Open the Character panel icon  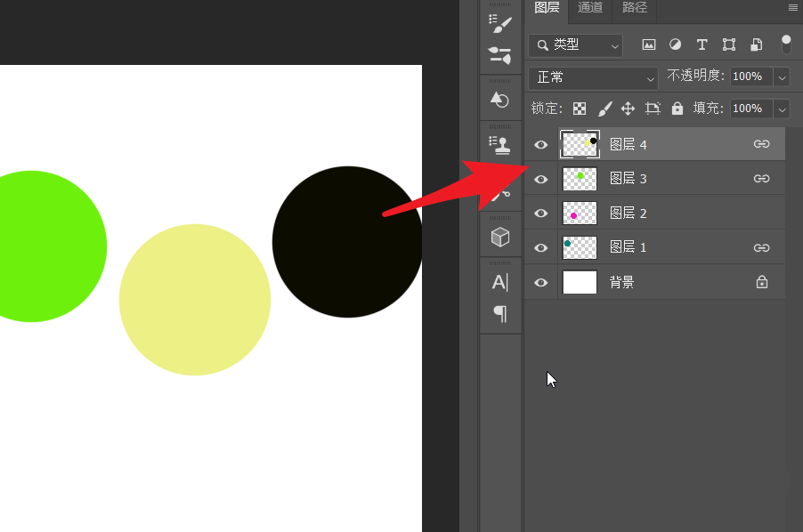500,283
